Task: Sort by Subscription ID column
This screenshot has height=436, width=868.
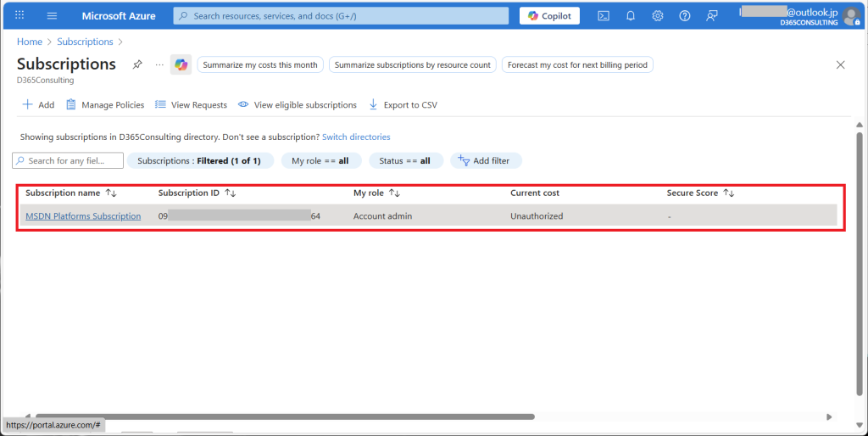Action: pos(231,193)
